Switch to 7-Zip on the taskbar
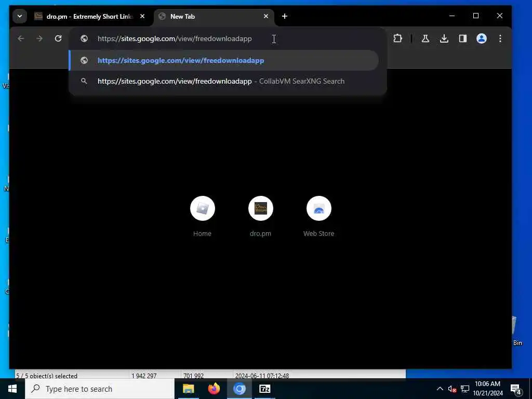532x399 pixels. click(x=264, y=389)
